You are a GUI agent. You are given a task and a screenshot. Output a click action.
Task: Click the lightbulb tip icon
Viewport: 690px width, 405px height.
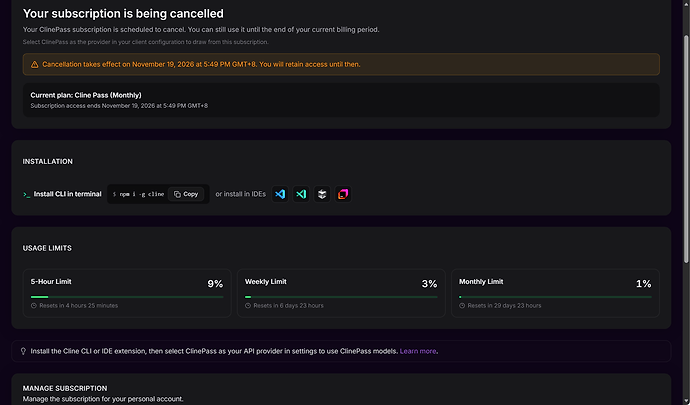pyautogui.click(x=23, y=351)
